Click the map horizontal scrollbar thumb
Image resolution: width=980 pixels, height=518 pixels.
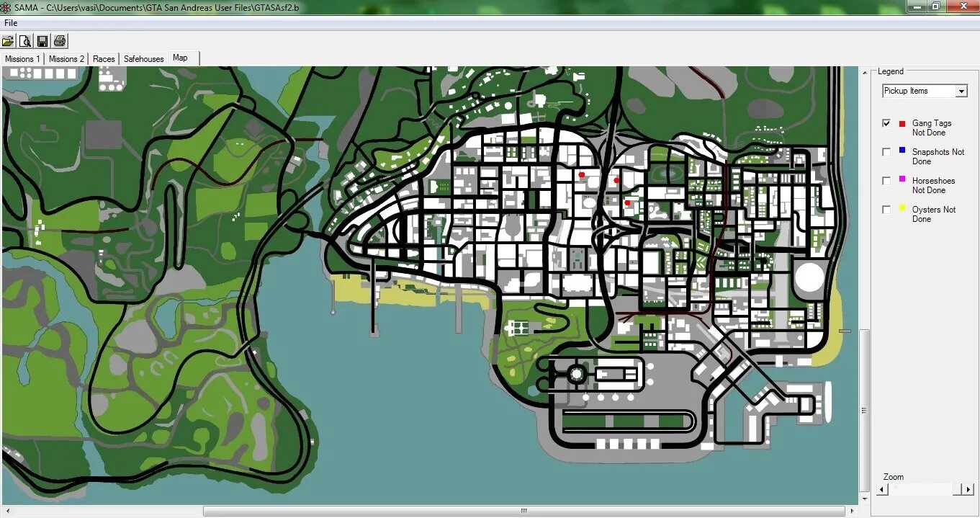point(524,511)
